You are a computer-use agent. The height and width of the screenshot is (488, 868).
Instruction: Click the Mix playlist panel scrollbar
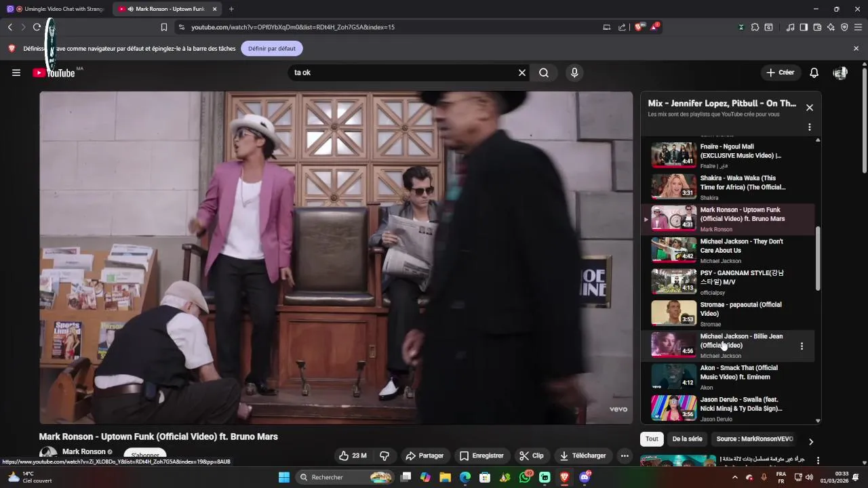click(x=818, y=259)
